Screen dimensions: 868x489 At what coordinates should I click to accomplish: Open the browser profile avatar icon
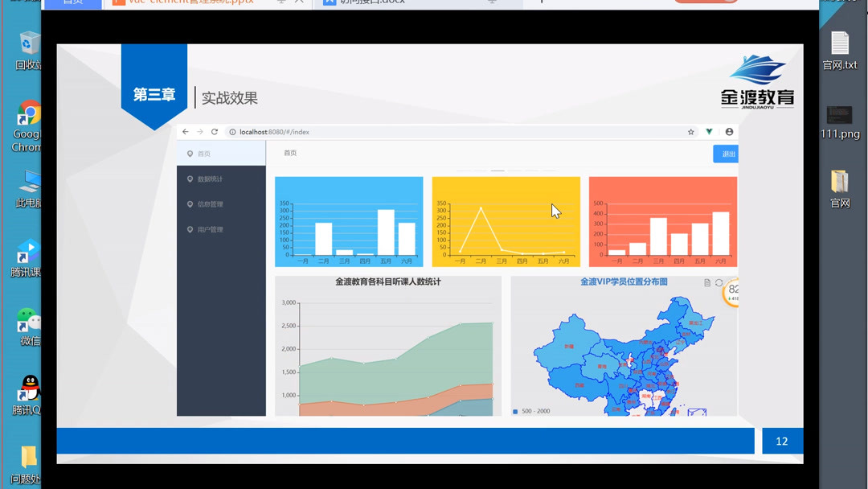click(727, 132)
